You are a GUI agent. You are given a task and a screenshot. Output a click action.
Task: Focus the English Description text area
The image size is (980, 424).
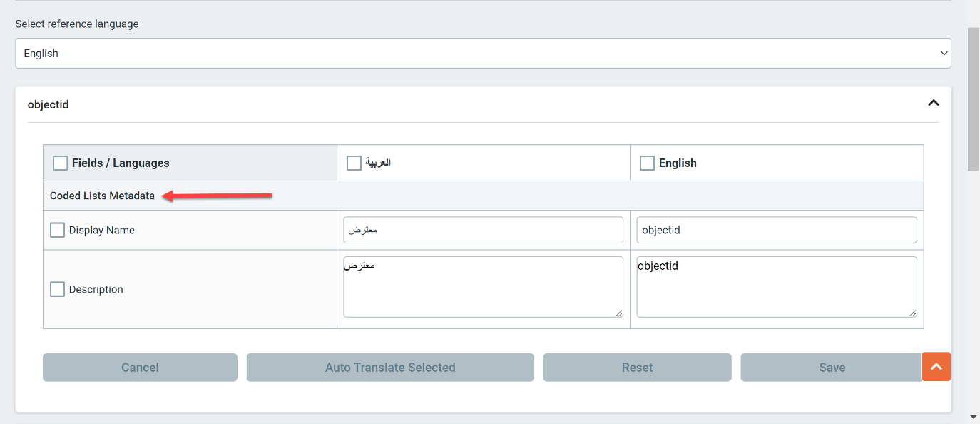777,287
